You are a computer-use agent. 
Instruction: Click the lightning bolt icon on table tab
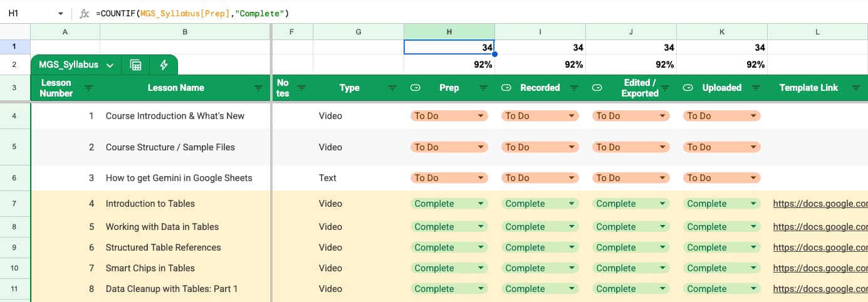[164, 65]
